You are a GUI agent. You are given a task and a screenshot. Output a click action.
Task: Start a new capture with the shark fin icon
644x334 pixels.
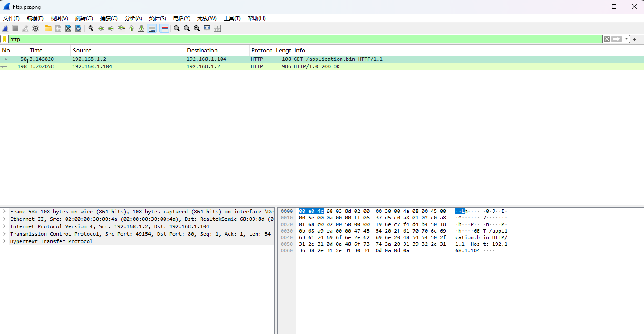point(5,28)
